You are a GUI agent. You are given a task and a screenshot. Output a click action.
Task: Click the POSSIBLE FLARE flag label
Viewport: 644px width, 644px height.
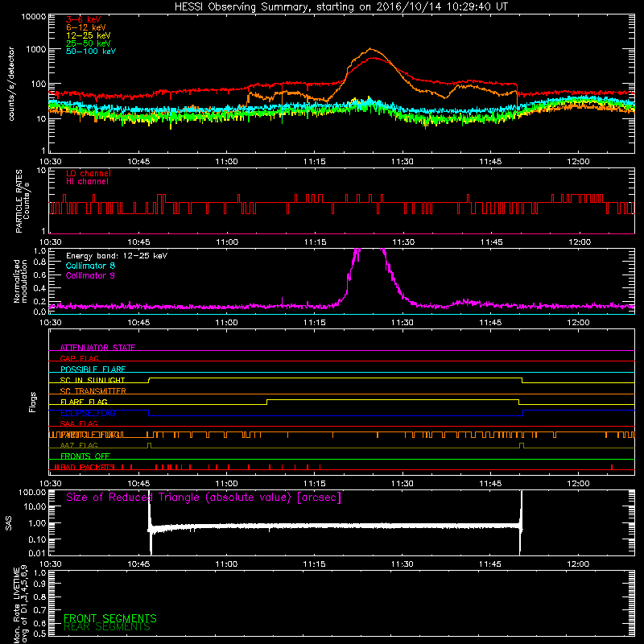93,369
